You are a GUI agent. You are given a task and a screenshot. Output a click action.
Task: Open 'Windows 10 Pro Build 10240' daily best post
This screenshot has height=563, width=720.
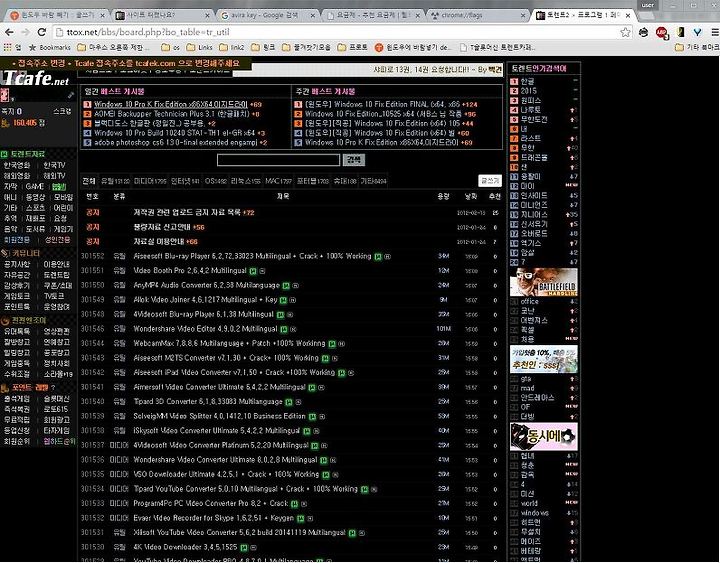[174, 133]
